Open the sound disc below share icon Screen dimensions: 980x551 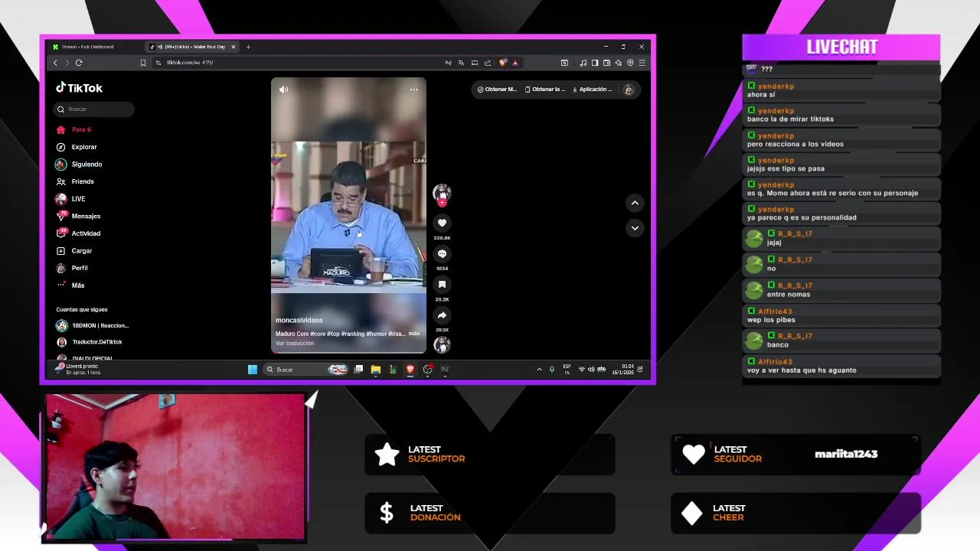click(442, 345)
